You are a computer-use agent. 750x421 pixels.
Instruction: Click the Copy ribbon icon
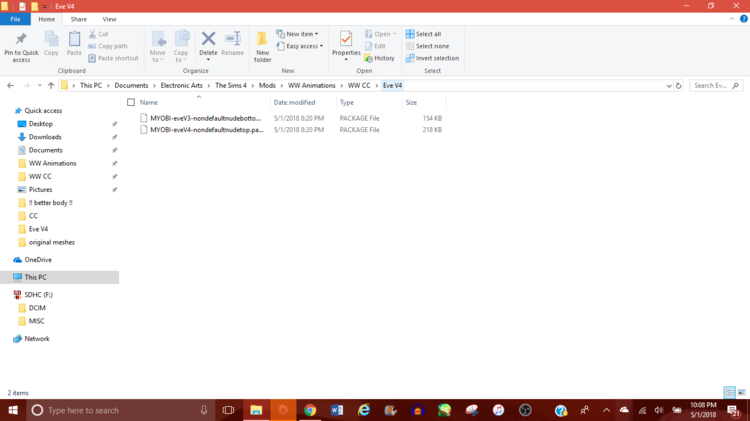tap(51, 39)
